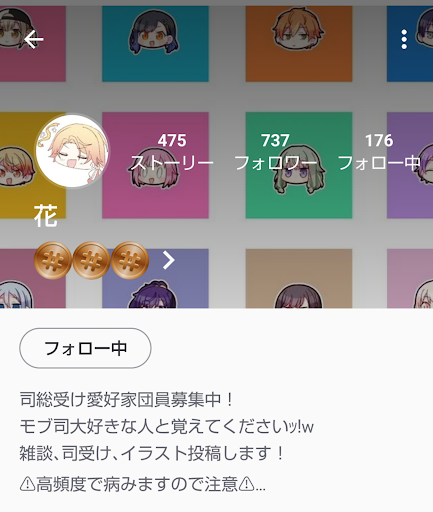This screenshot has height=512, width=433.
Task: Toggle the フォロー中 follow button
Action: tap(85, 348)
